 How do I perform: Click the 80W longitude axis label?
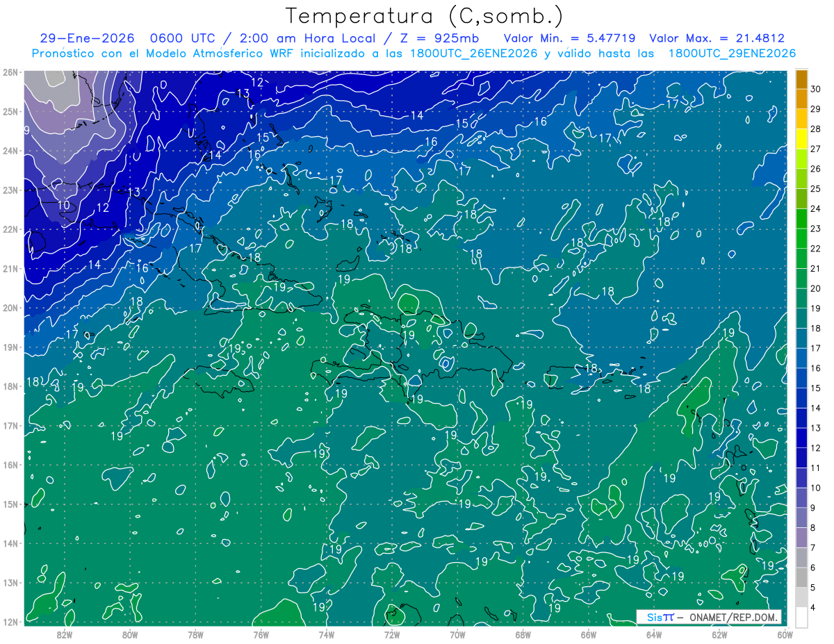point(130,634)
